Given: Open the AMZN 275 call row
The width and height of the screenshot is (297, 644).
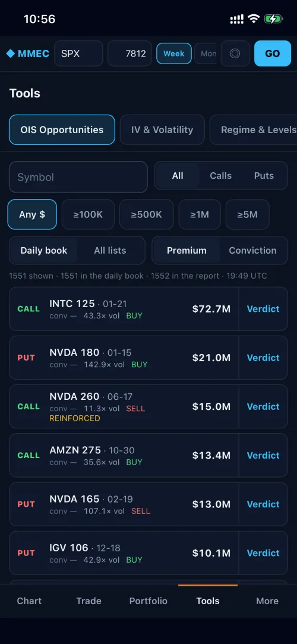Looking at the screenshot, I should [124, 456].
